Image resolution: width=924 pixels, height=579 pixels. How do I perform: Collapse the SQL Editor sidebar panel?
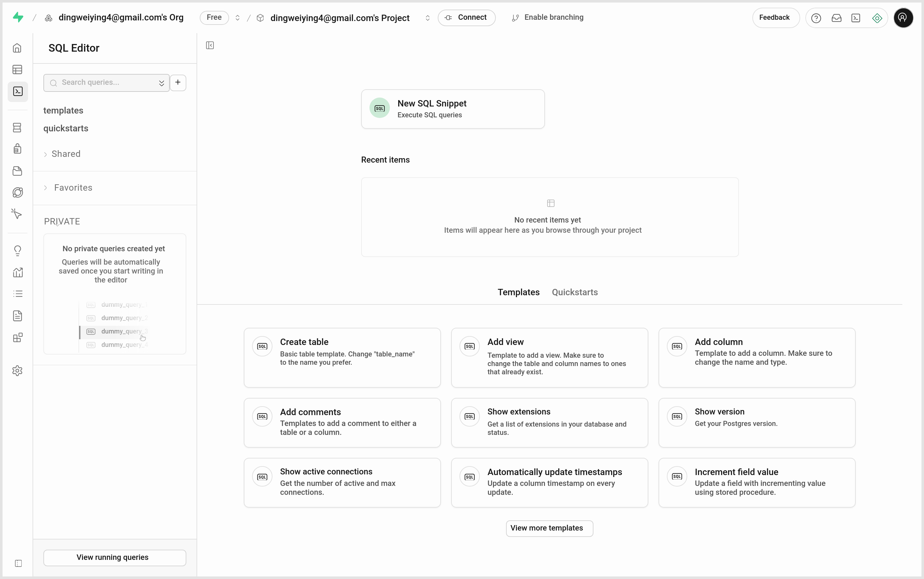point(210,45)
